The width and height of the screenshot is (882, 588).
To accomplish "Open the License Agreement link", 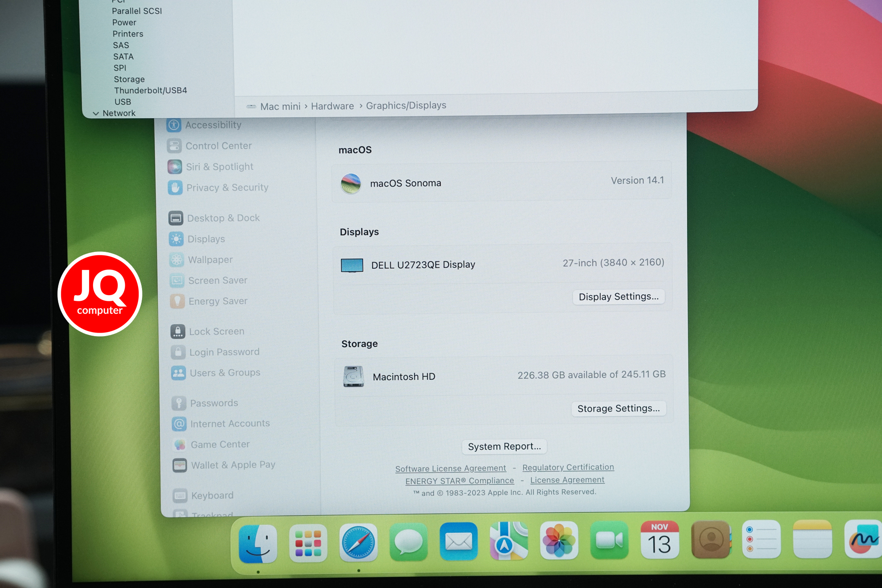I will pyautogui.click(x=567, y=480).
